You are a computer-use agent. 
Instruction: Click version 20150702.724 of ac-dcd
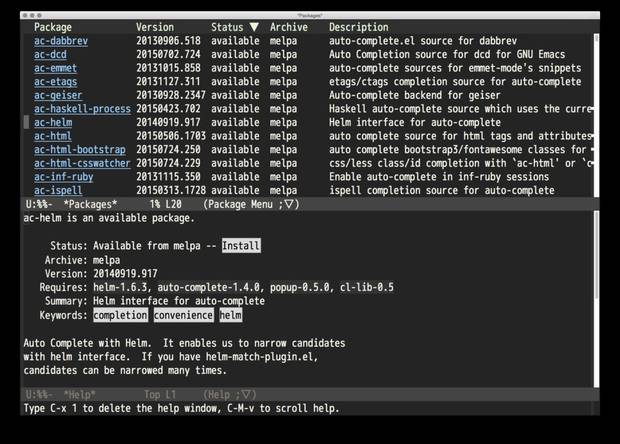[x=168, y=55]
